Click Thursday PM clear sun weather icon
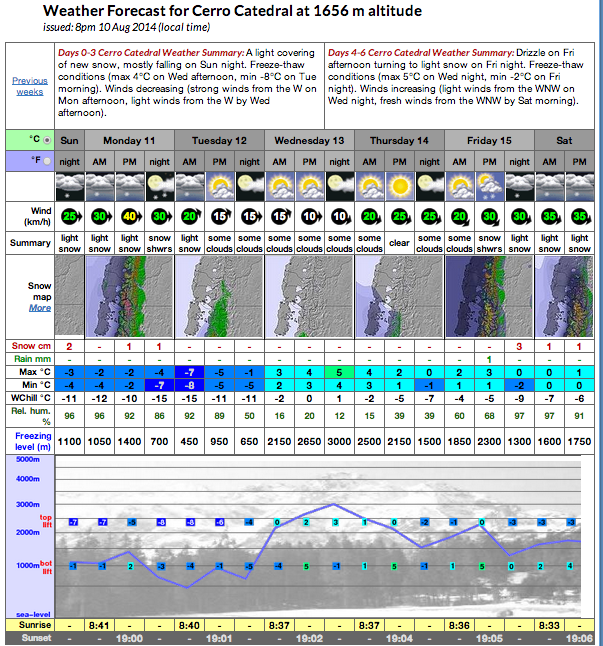The width and height of the screenshot is (603, 646). [x=400, y=187]
